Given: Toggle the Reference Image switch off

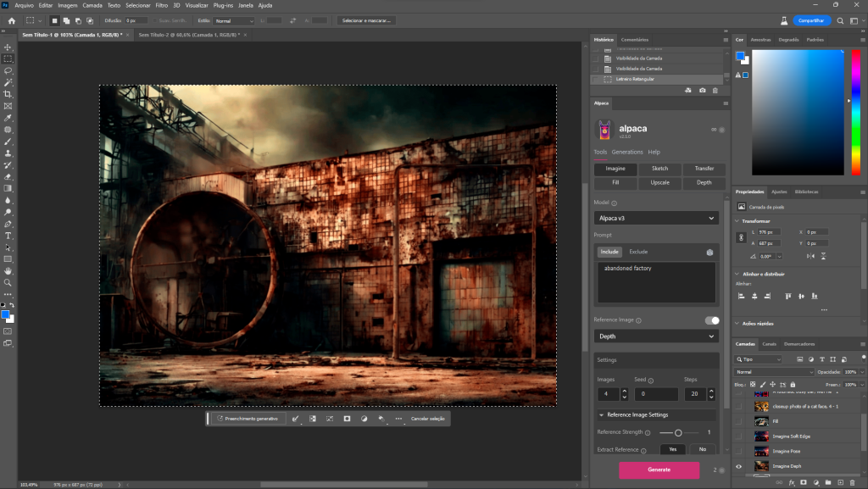Looking at the screenshot, I should [711, 320].
